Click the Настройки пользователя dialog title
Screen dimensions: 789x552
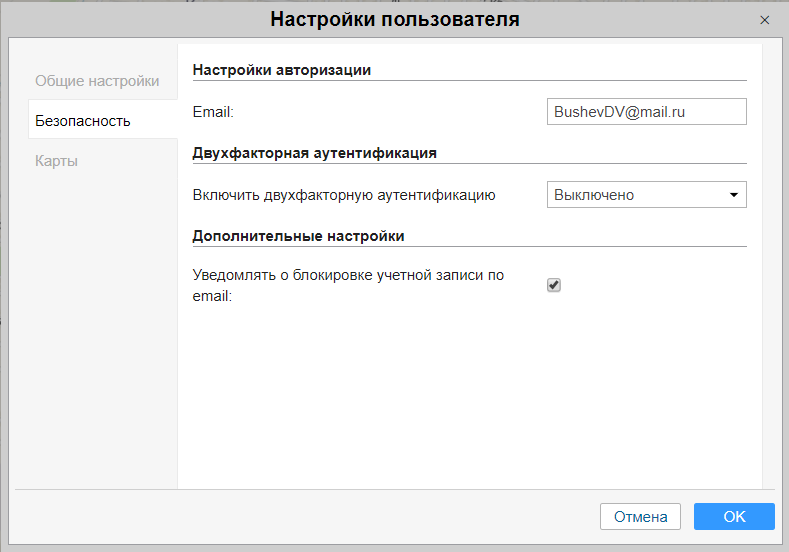pyautogui.click(x=394, y=20)
